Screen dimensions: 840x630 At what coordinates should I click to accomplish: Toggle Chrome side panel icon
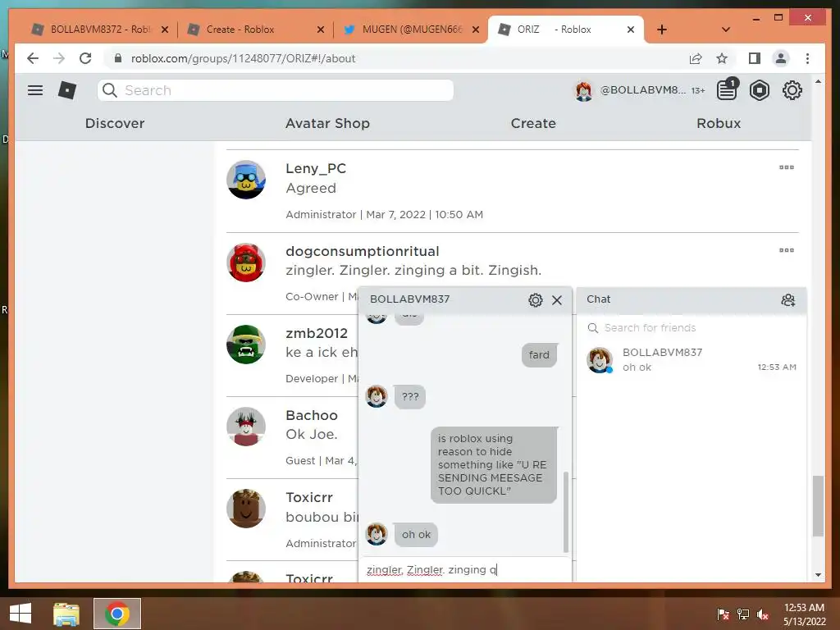click(x=755, y=58)
